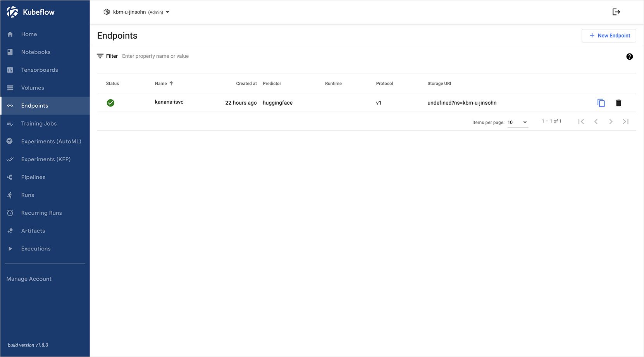Open Home in the sidebar

[x=45, y=34]
